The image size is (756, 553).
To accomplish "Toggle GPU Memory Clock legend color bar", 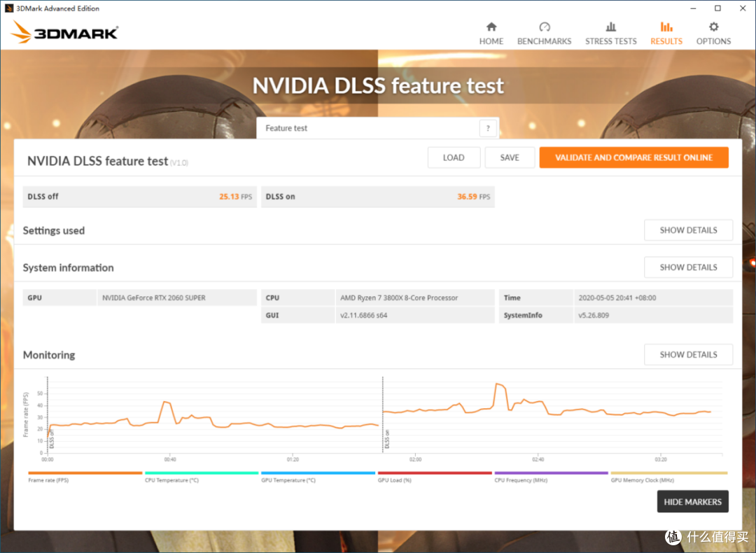I will (668, 473).
